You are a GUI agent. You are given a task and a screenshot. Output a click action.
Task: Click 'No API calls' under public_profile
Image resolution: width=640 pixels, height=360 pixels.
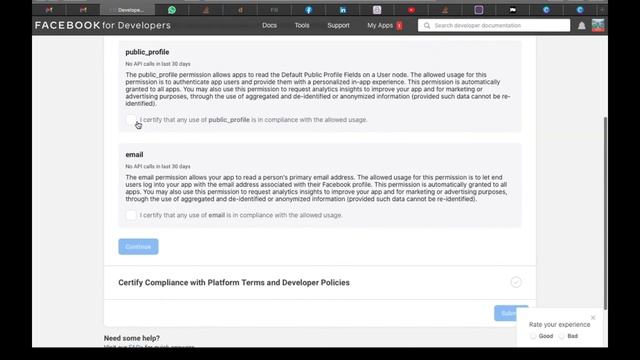coord(158,64)
